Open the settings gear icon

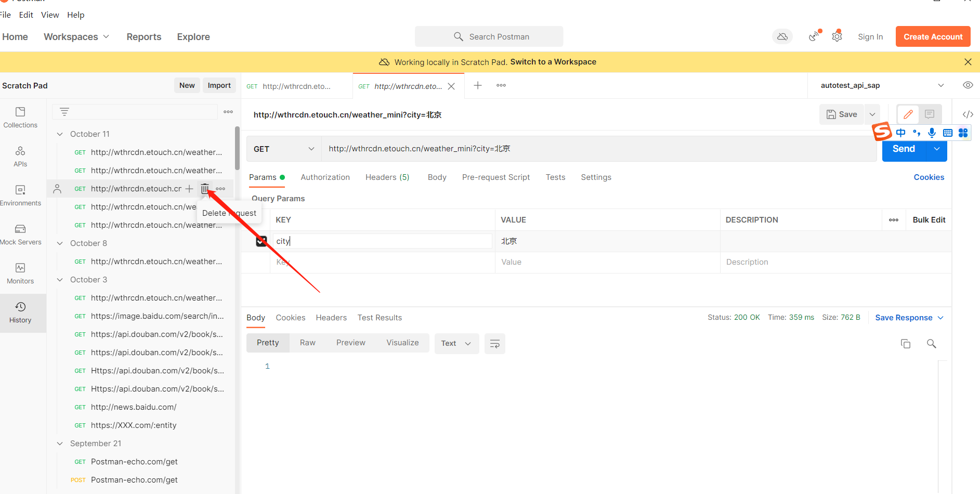click(837, 37)
